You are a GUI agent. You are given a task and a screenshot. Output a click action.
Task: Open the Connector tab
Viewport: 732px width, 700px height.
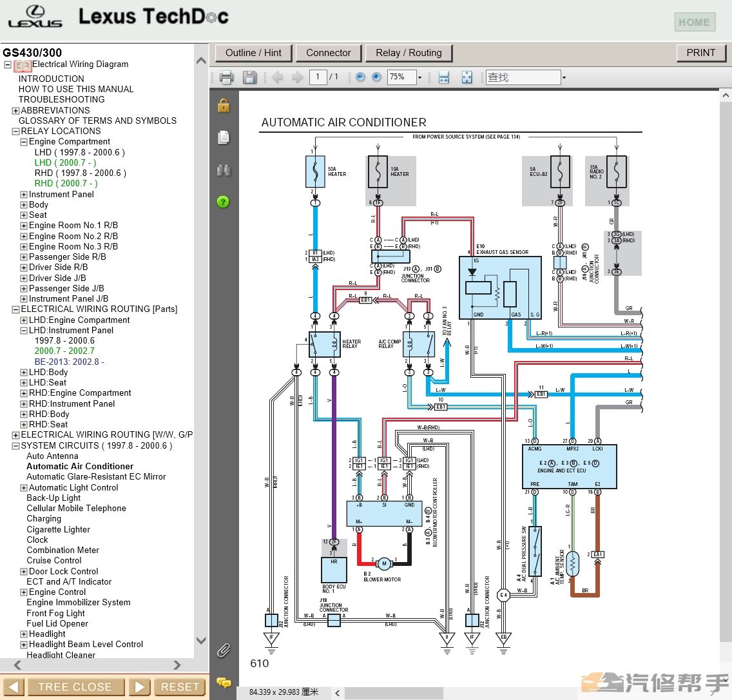329,53
